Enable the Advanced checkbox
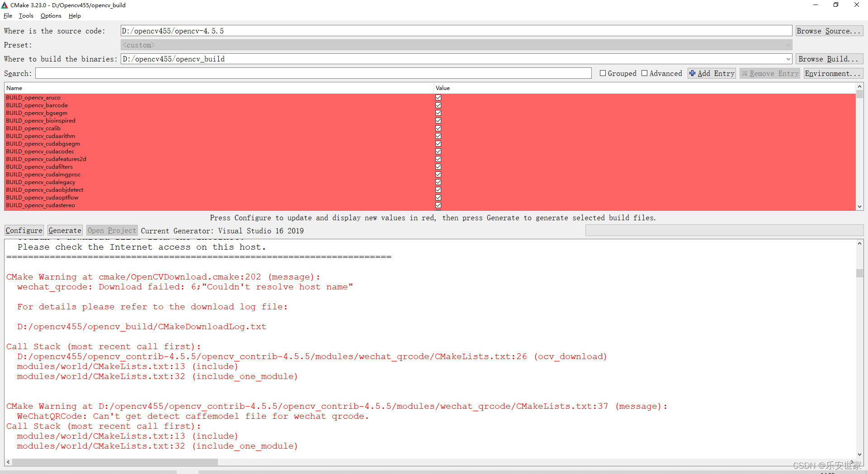 (x=644, y=73)
